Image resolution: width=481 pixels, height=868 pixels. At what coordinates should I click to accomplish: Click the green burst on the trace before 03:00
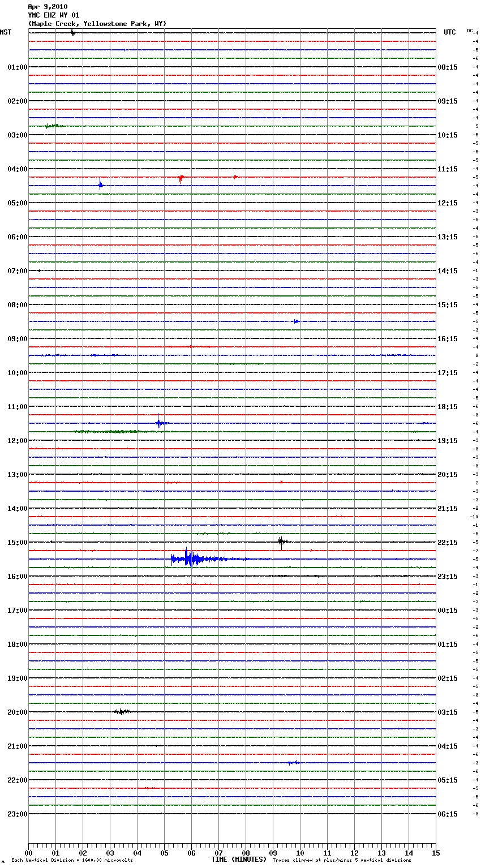click(x=54, y=126)
